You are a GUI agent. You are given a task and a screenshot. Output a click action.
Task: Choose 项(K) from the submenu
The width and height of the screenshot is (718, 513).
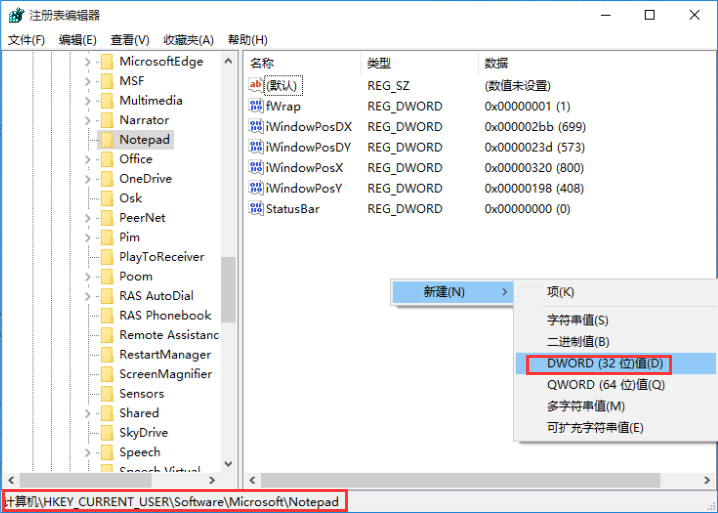(x=615, y=292)
